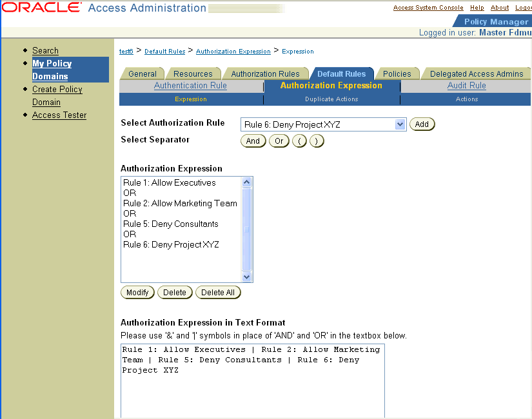This screenshot has height=419, width=532.
Task: Open the Duplicate Actions sub-menu
Action: [331, 99]
